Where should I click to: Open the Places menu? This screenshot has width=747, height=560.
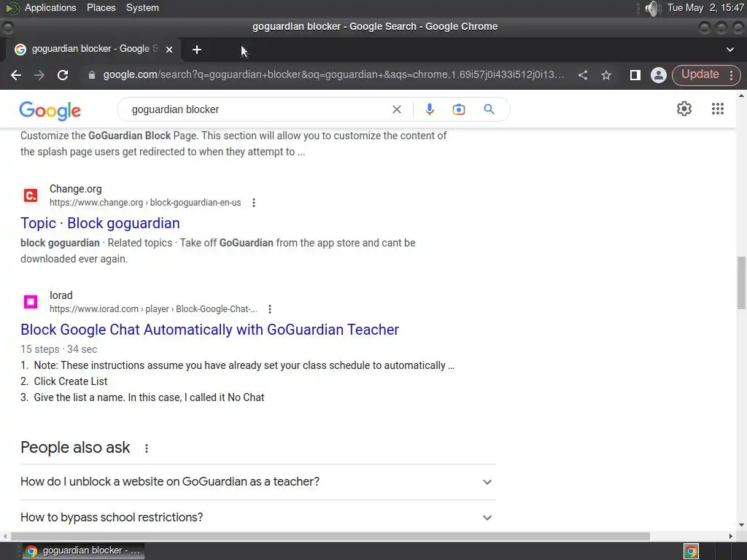point(101,7)
